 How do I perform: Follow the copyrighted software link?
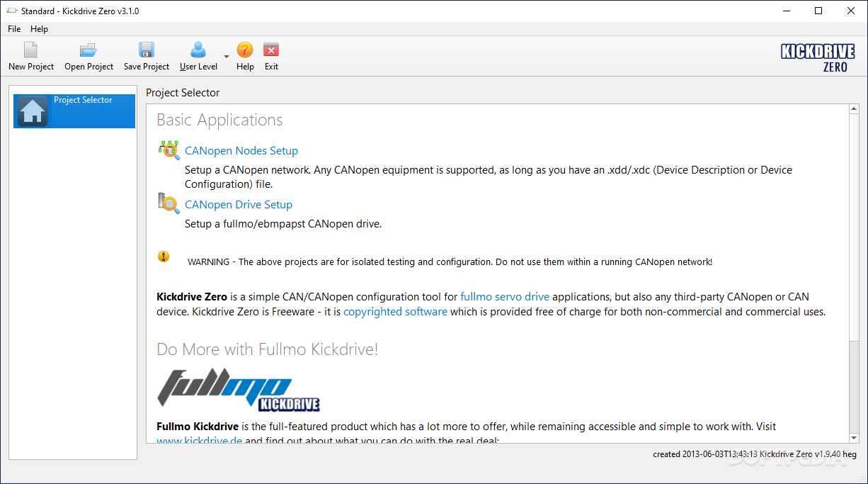(395, 312)
